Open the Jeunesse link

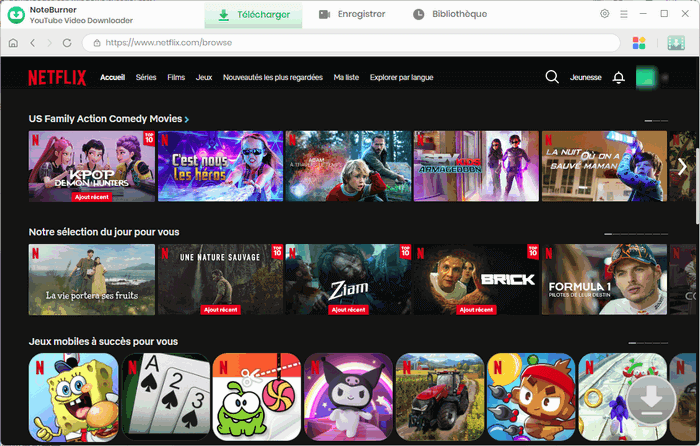[x=585, y=77]
